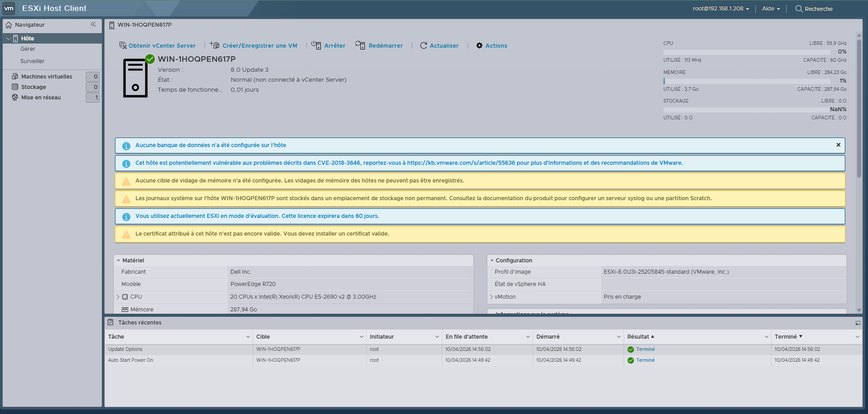Screen dimensions: 868x414
Task: Dismiss the no datastore configured notification
Action: 838,145
